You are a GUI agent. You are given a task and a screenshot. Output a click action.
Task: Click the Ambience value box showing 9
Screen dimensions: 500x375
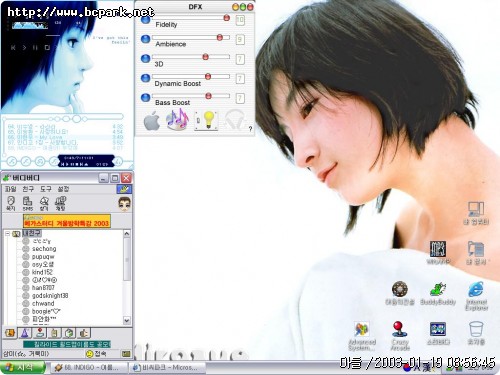[240, 40]
